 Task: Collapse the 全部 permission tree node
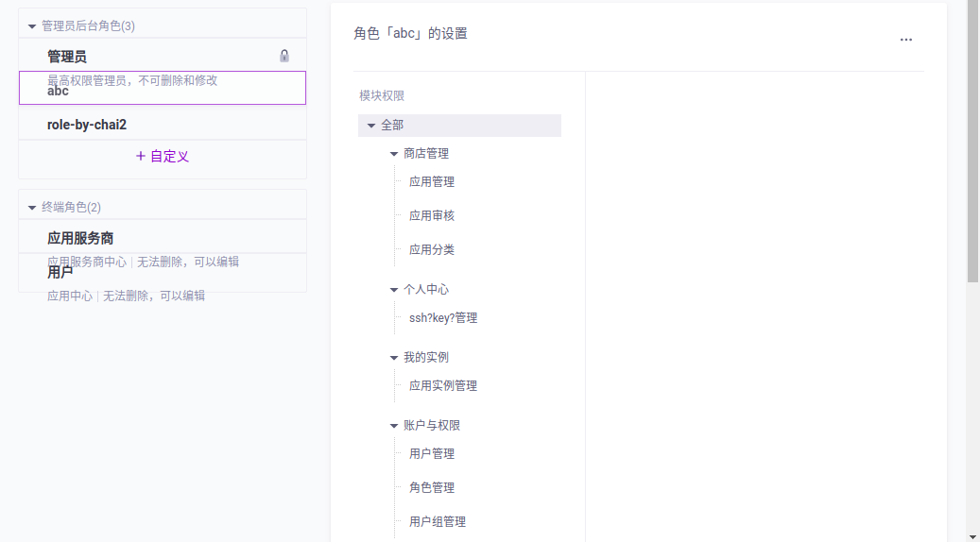pos(371,126)
